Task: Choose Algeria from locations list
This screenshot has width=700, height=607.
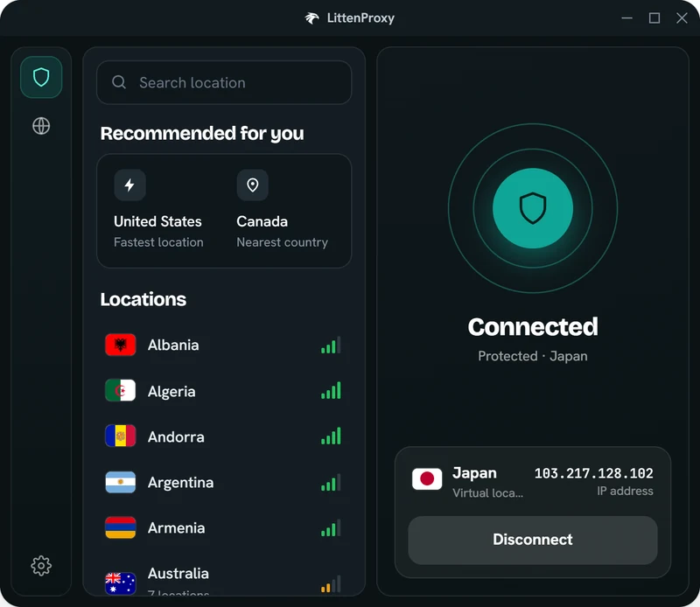Action: pyautogui.click(x=223, y=391)
